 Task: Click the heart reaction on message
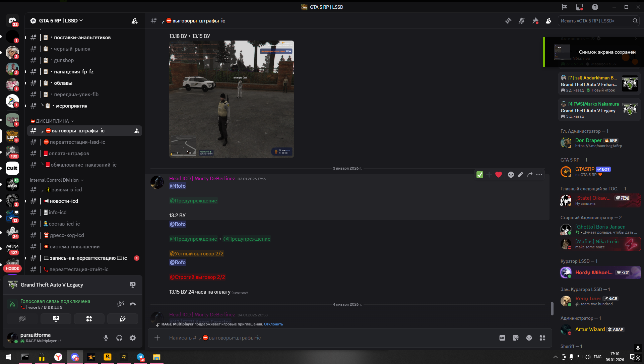pyautogui.click(x=499, y=175)
